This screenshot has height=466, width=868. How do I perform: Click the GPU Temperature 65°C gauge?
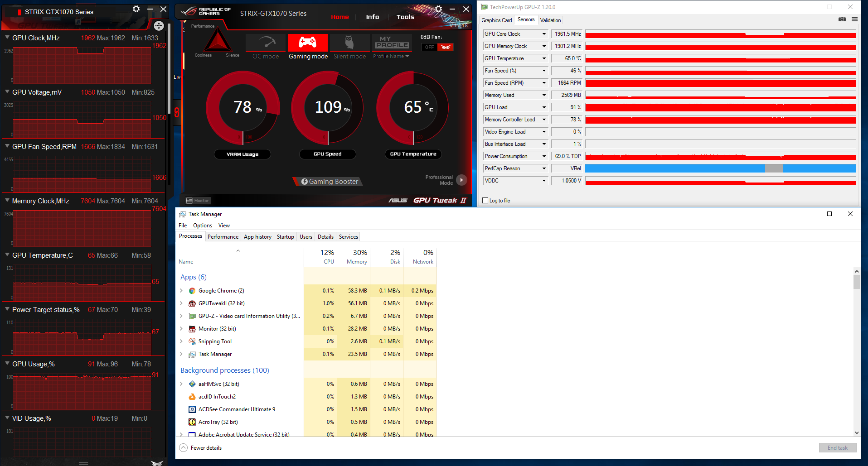[x=413, y=108]
